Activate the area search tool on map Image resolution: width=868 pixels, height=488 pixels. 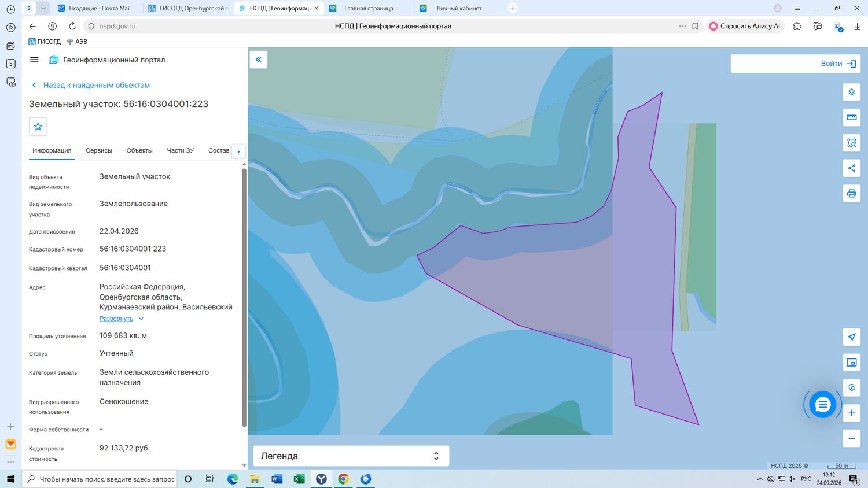pyautogui.click(x=851, y=143)
